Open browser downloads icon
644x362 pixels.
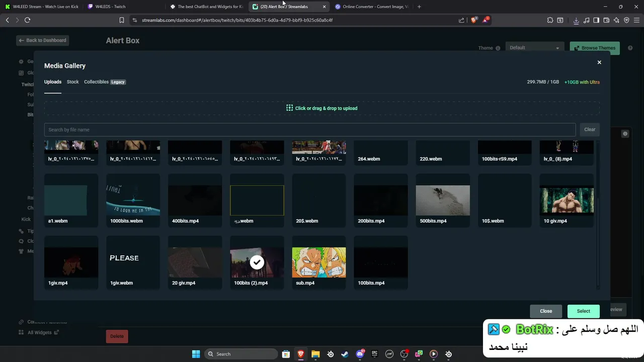point(576,20)
